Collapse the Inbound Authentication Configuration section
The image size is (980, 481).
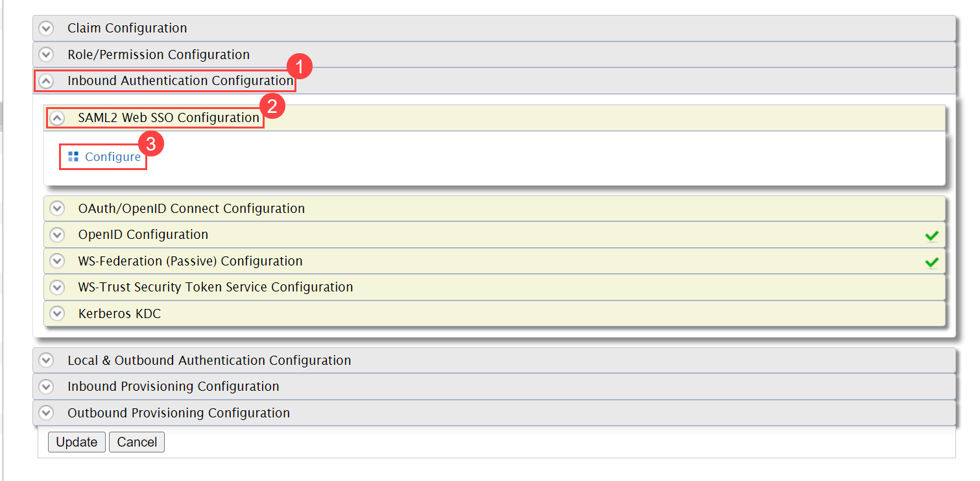pos(45,80)
